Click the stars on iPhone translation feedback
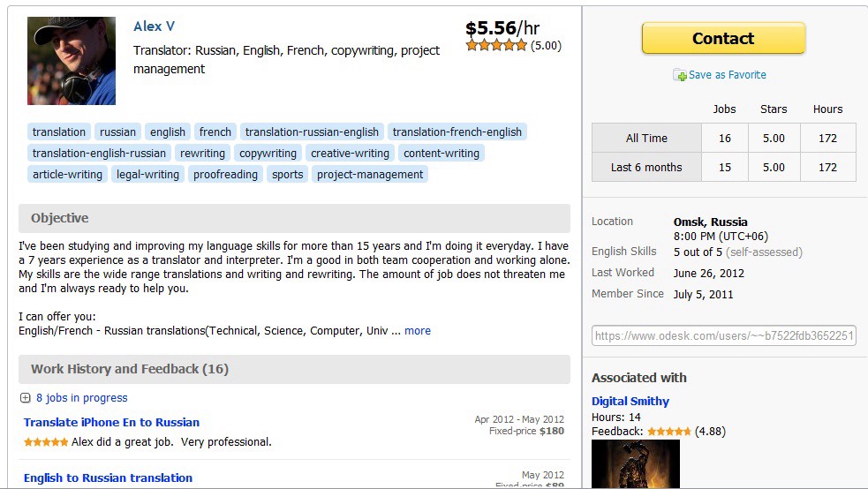Image resolution: width=868 pixels, height=489 pixels. click(46, 442)
